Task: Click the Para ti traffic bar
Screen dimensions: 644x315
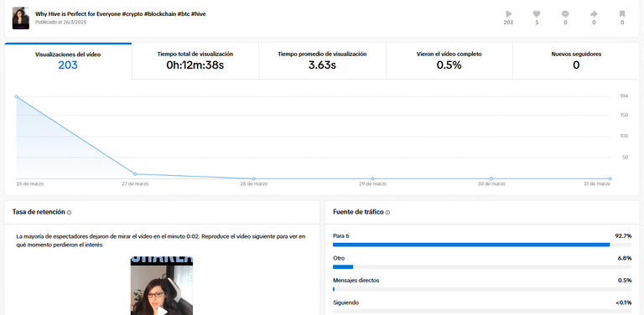Action: [x=482, y=245]
